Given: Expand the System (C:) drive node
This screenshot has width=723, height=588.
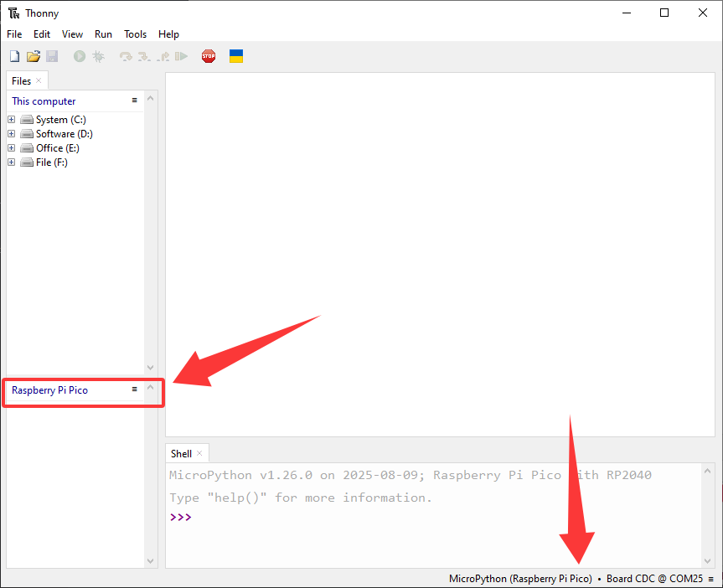Looking at the screenshot, I should [x=12, y=120].
